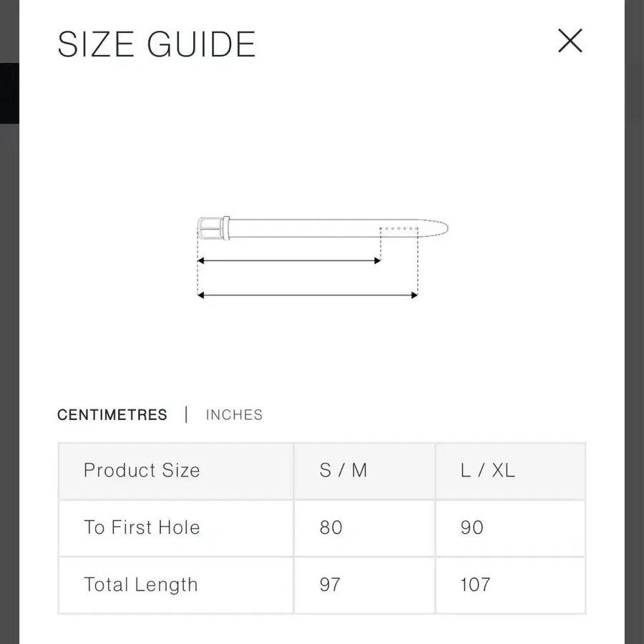Image resolution: width=644 pixels, height=644 pixels.
Task: Close the Size Guide dialog
Action: pyautogui.click(x=570, y=41)
